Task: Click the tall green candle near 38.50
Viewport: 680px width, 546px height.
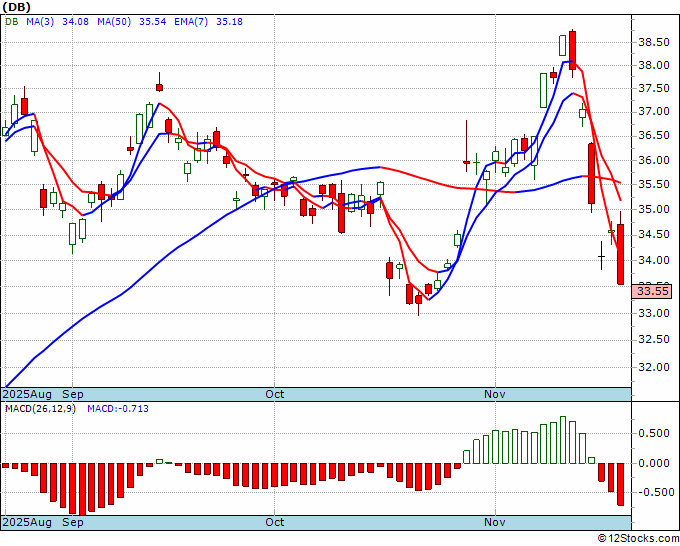Action: click(x=562, y=46)
